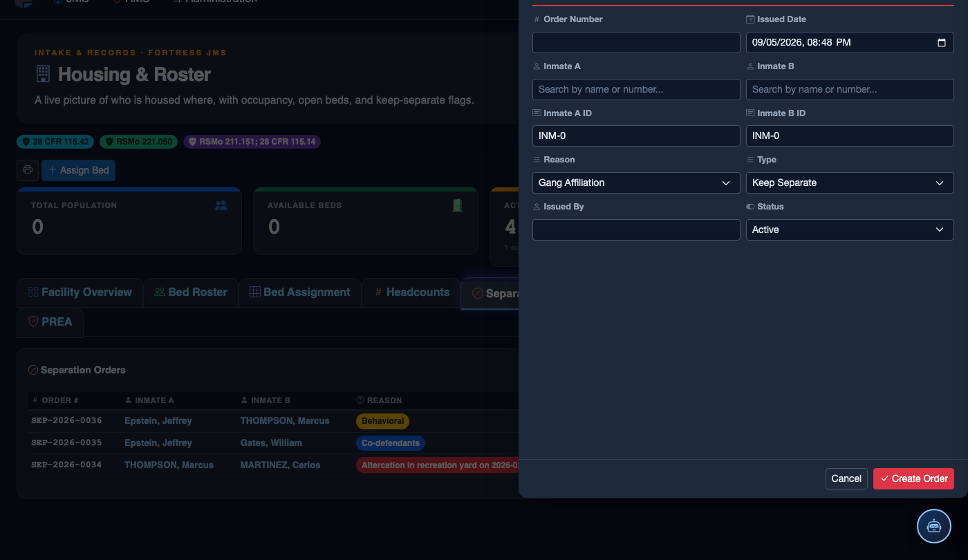Click the Altercation in recreation yard badge
The image size is (968, 560).
tap(437, 465)
